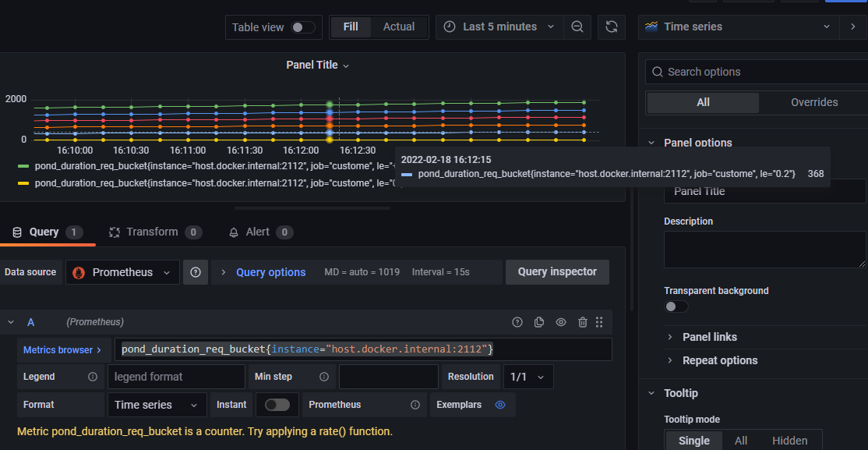Open the Alert tab

257,232
